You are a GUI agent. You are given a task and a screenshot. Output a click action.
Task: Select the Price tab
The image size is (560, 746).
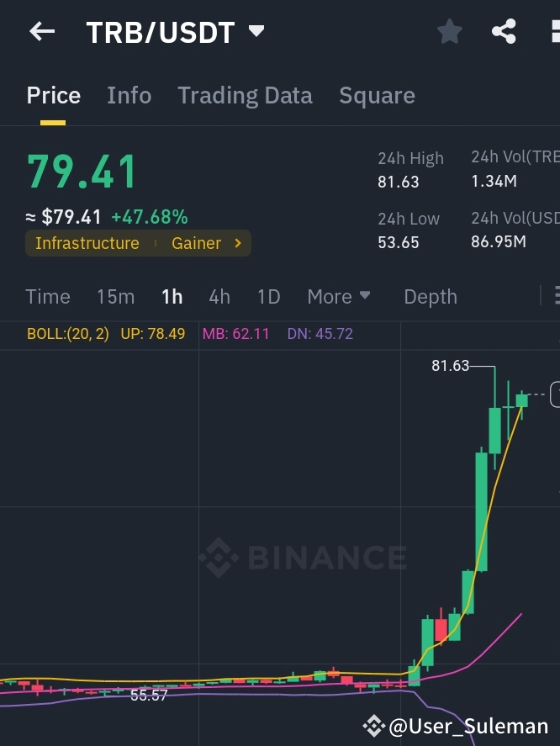coord(53,95)
